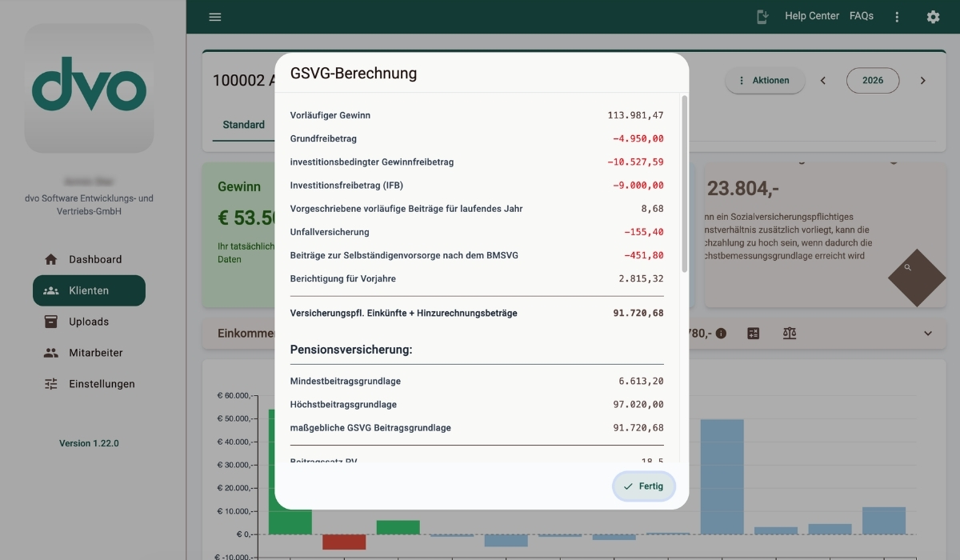Switch to the Standard tab
Screen dimensions: 960x560
click(x=243, y=125)
